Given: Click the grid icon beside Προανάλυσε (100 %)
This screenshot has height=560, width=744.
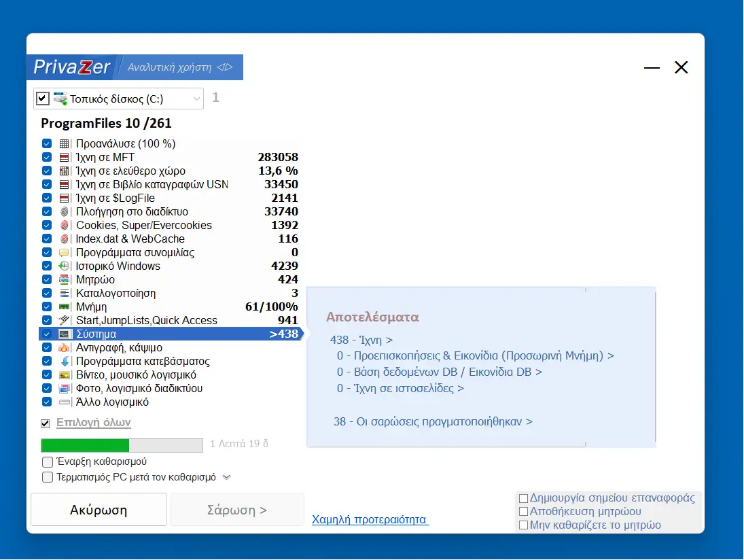Looking at the screenshot, I should coord(64,144).
